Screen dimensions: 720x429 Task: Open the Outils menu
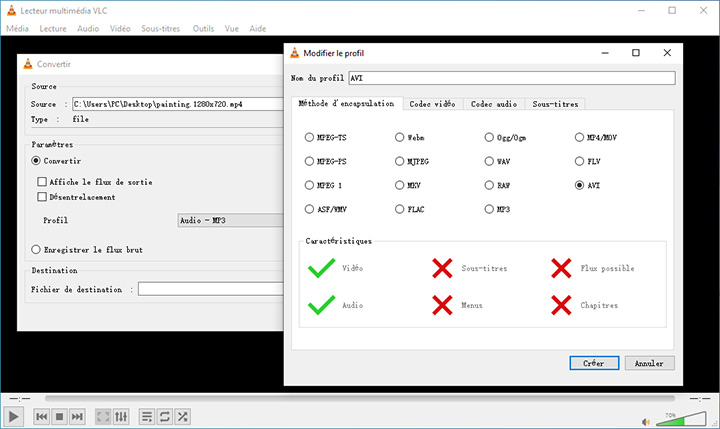pyautogui.click(x=203, y=28)
